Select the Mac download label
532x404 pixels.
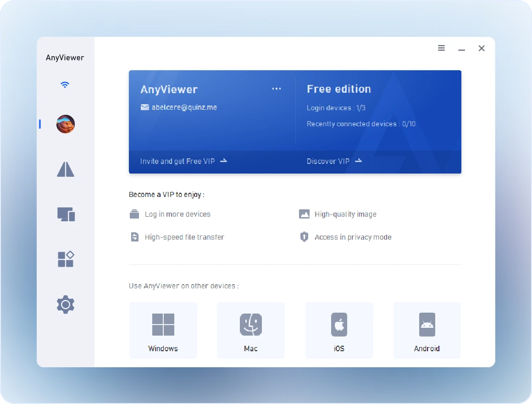coord(251,348)
